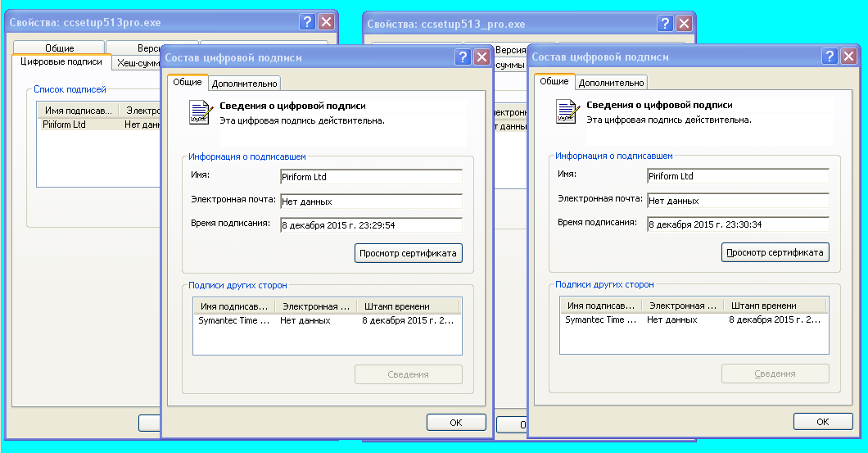Image resolution: width=868 pixels, height=453 pixels.
Task: Close the ccsetup513_pro.exe properties window
Action: [x=685, y=23]
